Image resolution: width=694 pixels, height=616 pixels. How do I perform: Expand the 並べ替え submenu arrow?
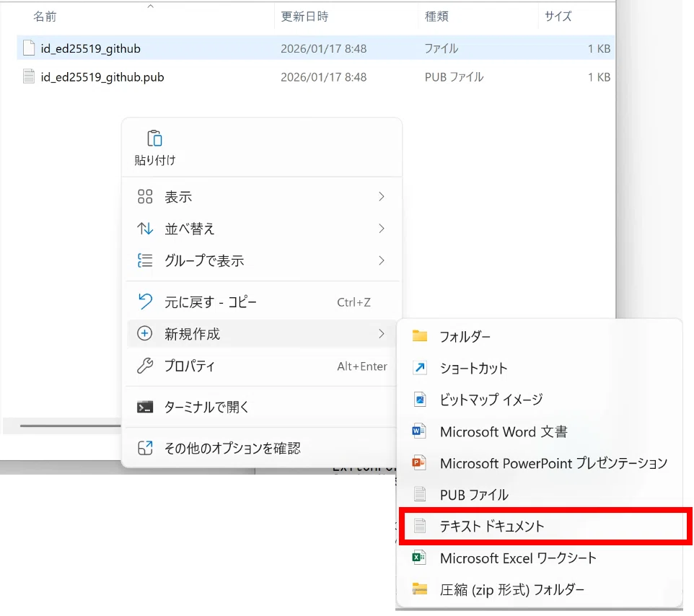tap(382, 229)
